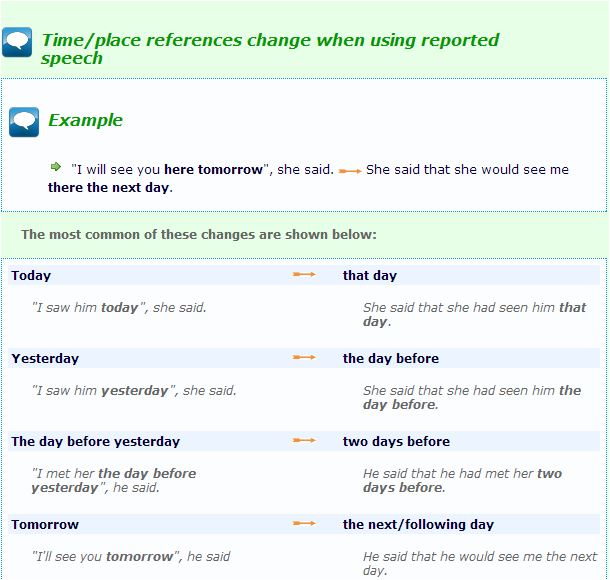The height and width of the screenshot is (580, 610).
Task: Click the green arrow bullet before the example sentence
Action: [56, 167]
